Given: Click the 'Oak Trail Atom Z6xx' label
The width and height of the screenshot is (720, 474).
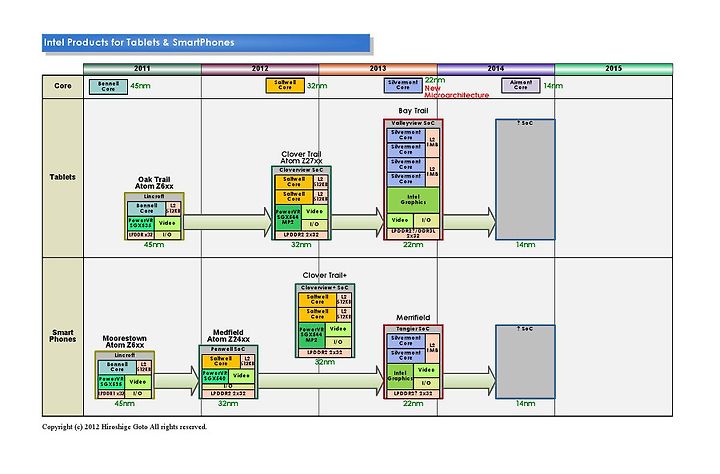Looking at the screenshot, I should [x=154, y=183].
